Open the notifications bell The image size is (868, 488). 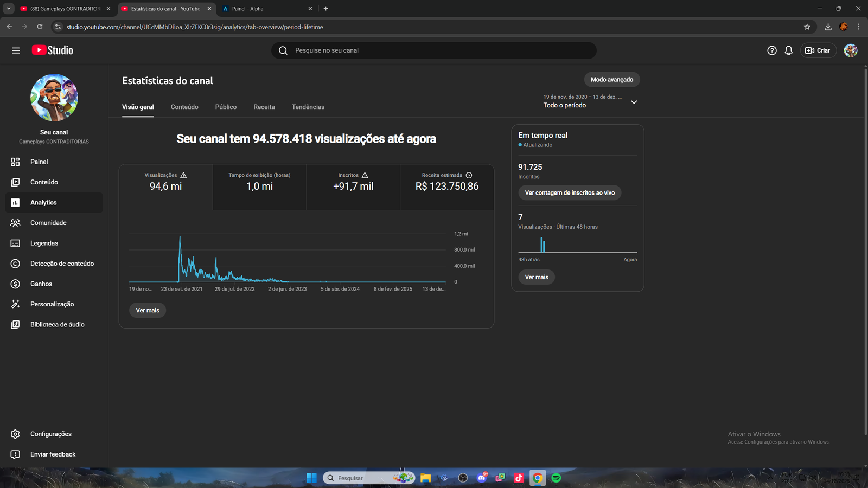[789, 50]
